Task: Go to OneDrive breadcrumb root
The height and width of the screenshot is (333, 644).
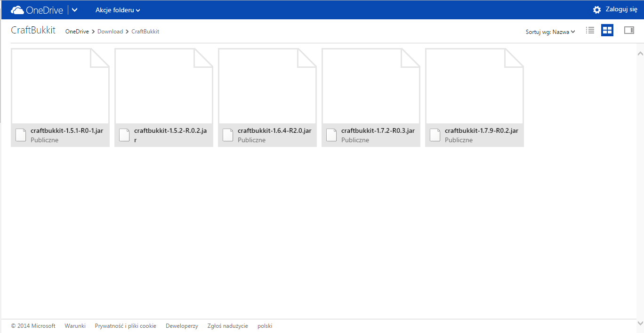Action: tap(77, 32)
